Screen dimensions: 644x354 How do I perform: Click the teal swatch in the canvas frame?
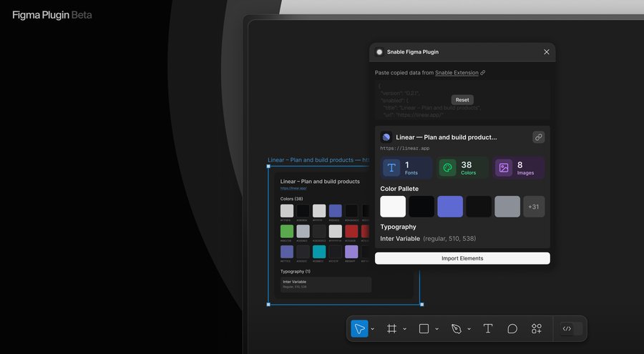[319, 252]
